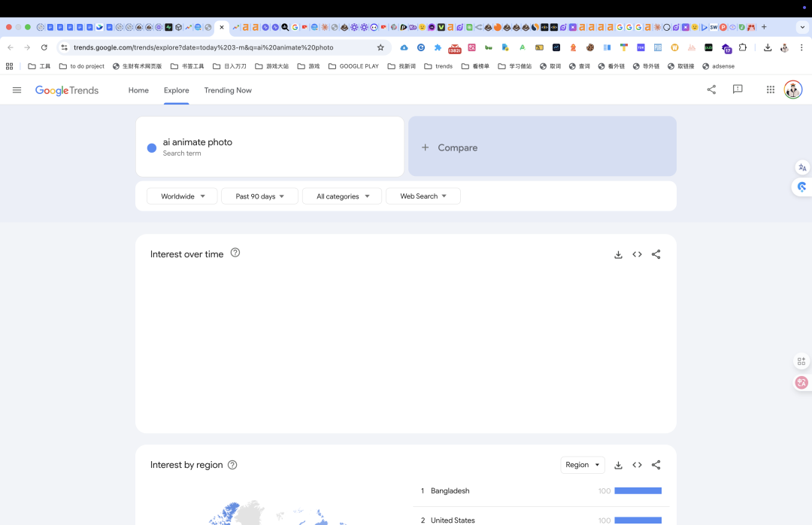Viewport: 812px width, 525px height.
Task: Open the Chrome extensions puzzle icon
Action: [x=743, y=47]
